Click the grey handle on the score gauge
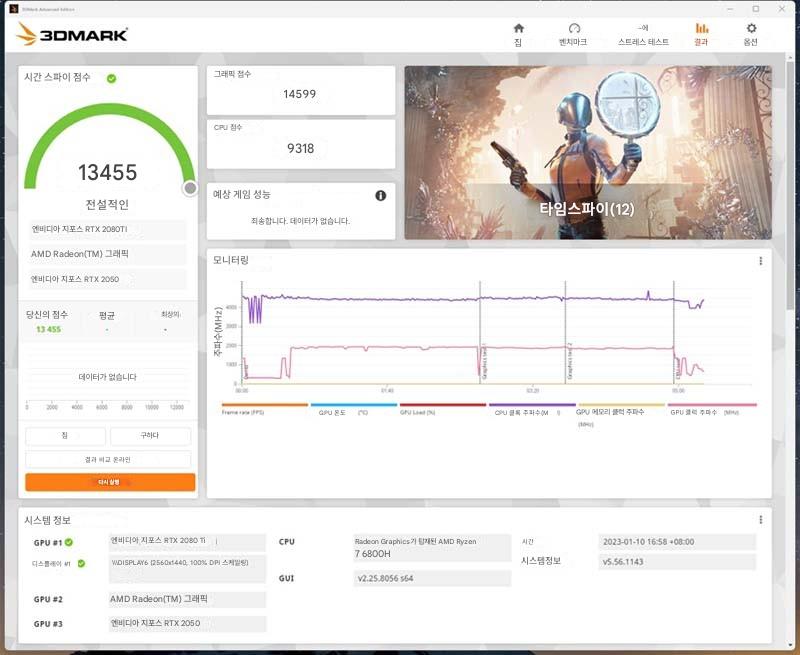800x655 pixels. pos(190,188)
